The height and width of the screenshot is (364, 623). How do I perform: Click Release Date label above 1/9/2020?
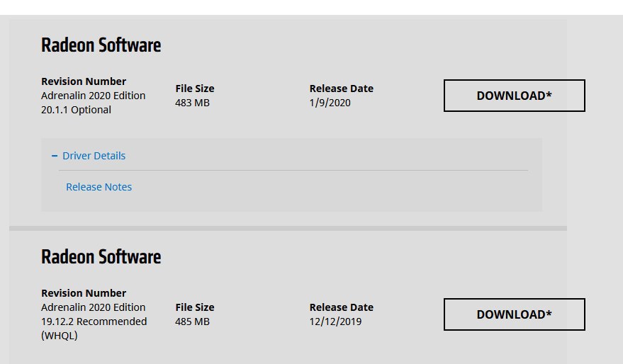pos(342,89)
